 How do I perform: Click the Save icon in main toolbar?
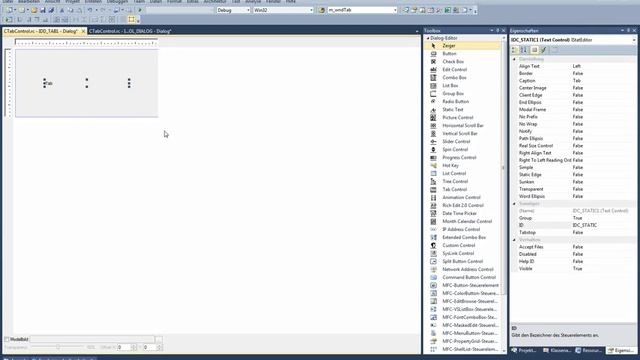[x=42, y=10]
